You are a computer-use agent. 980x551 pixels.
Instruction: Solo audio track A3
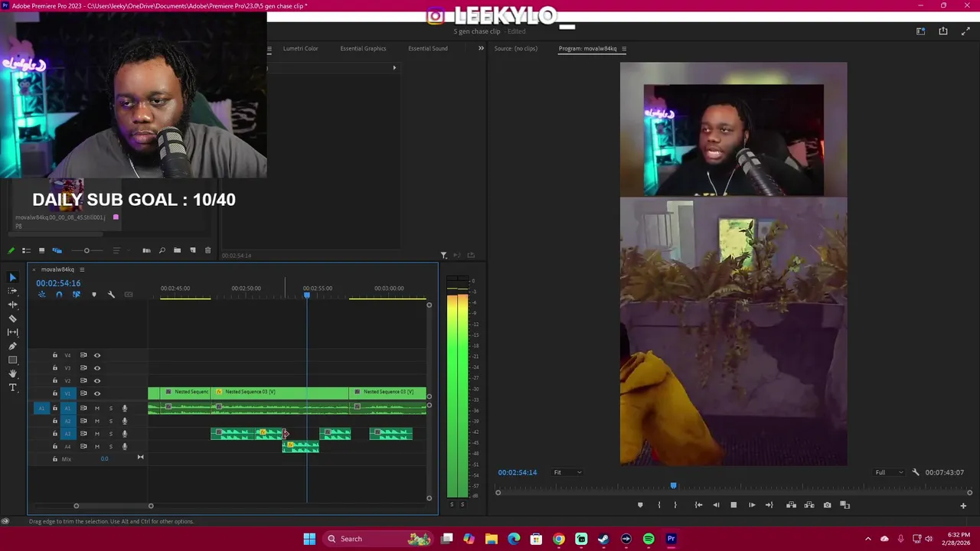pos(110,434)
